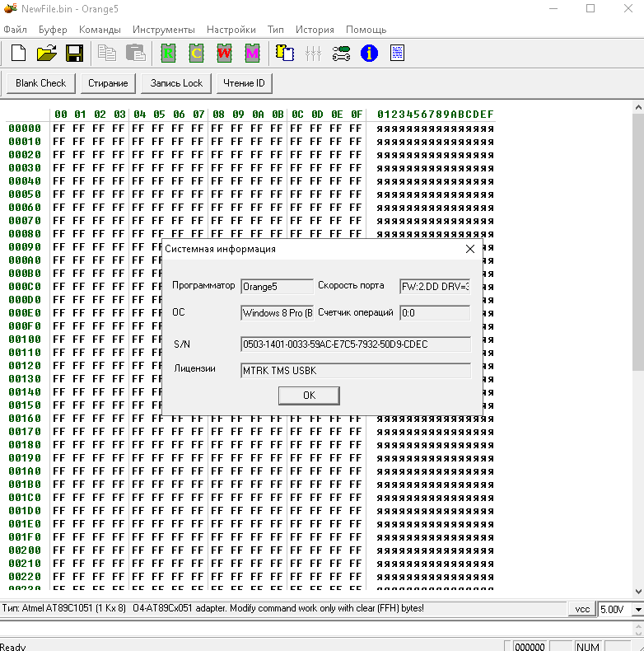Viewport: 644px width, 651px height.
Task: Click the vcc button in status bar
Action: point(582,609)
